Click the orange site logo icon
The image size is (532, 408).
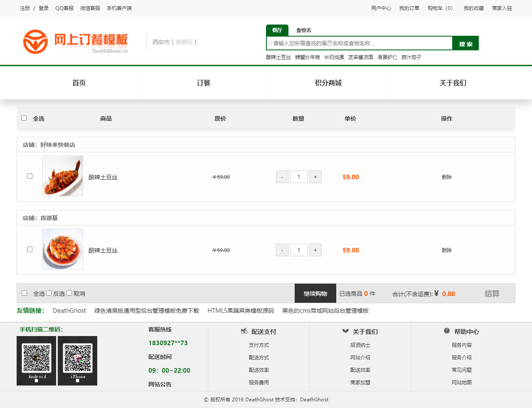click(35, 42)
